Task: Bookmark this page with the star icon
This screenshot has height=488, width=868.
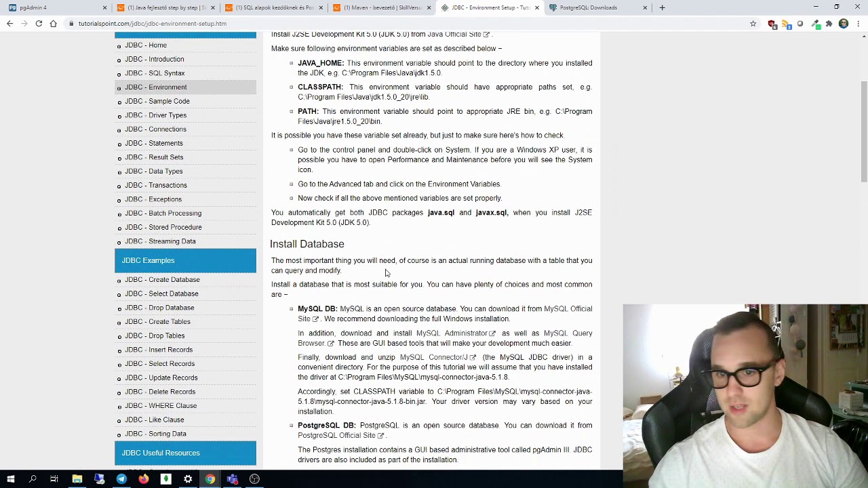Action: [x=753, y=24]
